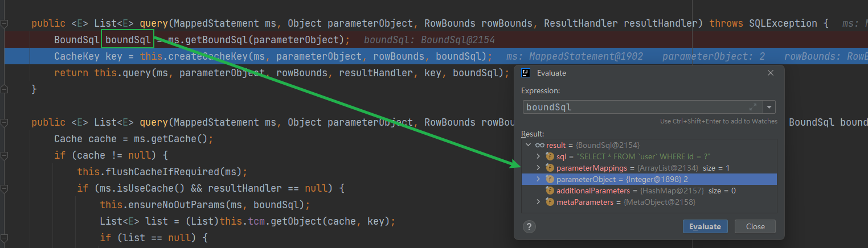
Task: Click the additionalParameters field icon
Action: click(550, 191)
